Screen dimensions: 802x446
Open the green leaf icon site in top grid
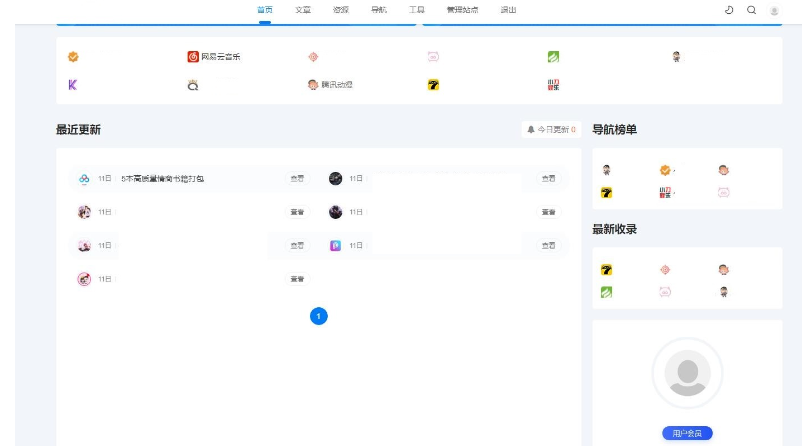553,57
